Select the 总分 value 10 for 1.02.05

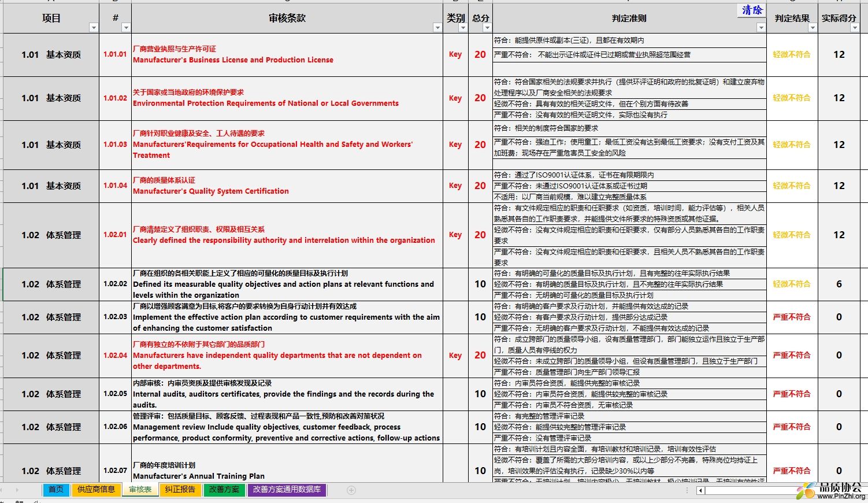[480, 394]
